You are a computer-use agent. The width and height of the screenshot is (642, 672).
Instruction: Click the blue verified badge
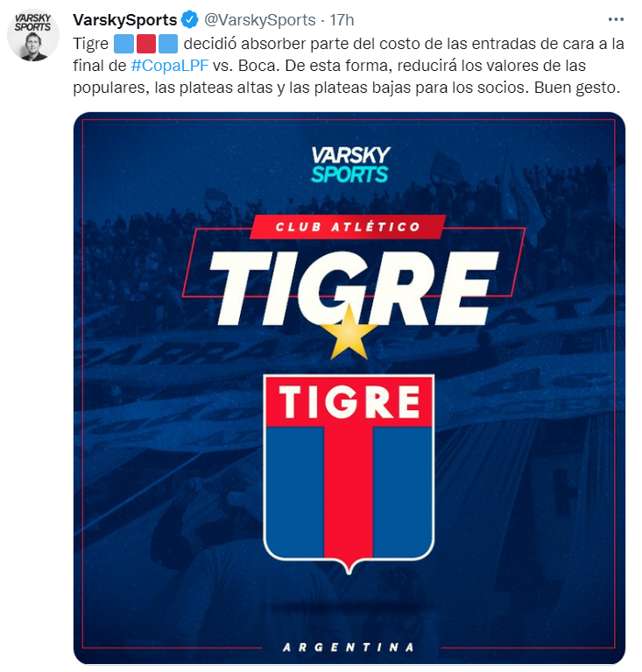point(190,20)
